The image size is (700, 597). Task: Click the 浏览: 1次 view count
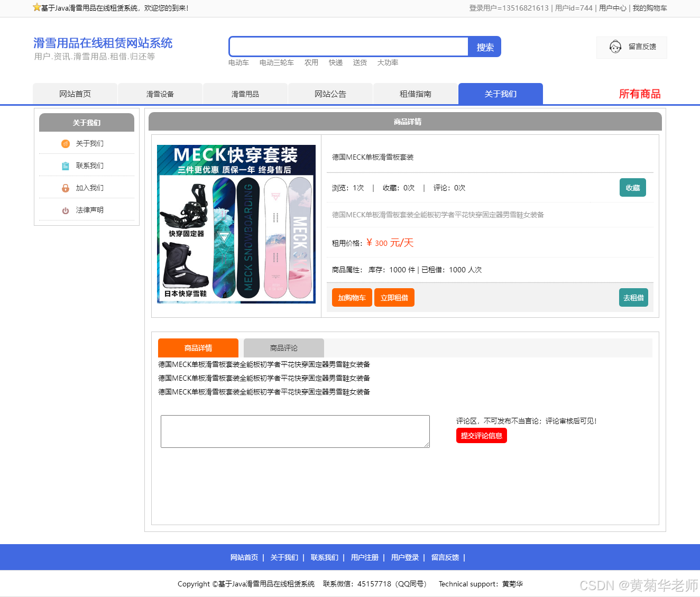(348, 188)
